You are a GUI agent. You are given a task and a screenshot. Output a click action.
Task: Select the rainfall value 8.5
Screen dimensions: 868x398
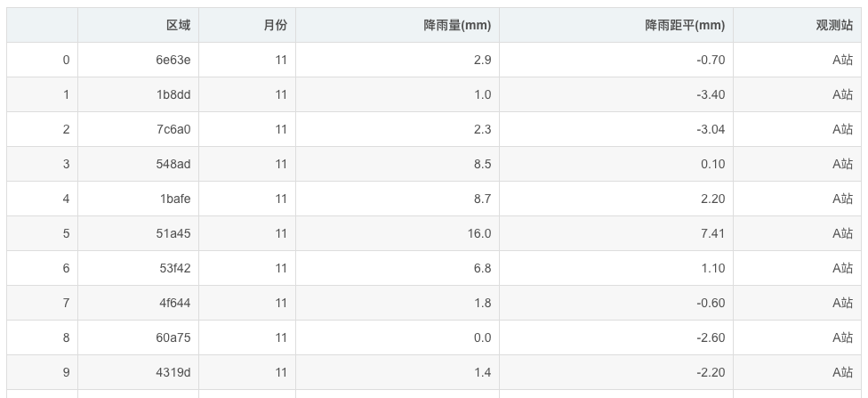pyautogui.click(x=398, y=164)
